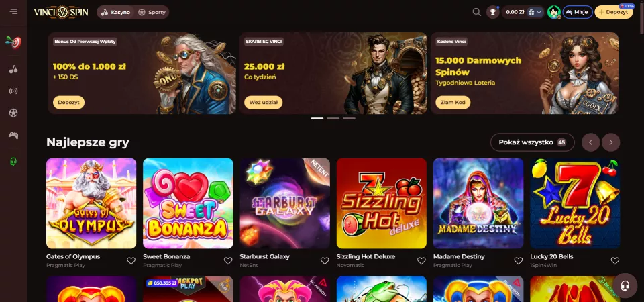Image resolution: width=644 pixels, height=302 pixels.
Task: Toggle favorite heart for Starburst Galaxy
Action: (325, 260)
